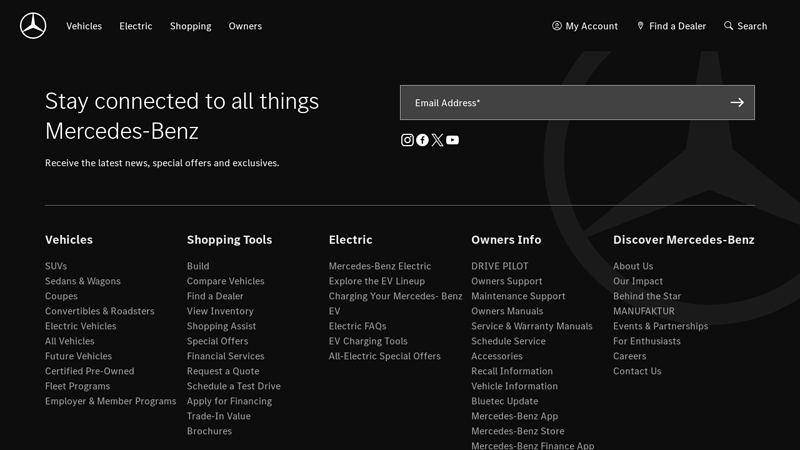The width and height of the screenshot is (800, 450).
Task: Go to SUVs link
Action: [x=56, y=266]
